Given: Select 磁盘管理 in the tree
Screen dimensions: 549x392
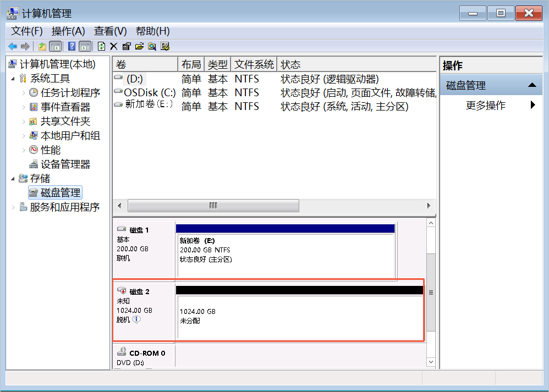Looking at the screenshot, I should (60, 192).
